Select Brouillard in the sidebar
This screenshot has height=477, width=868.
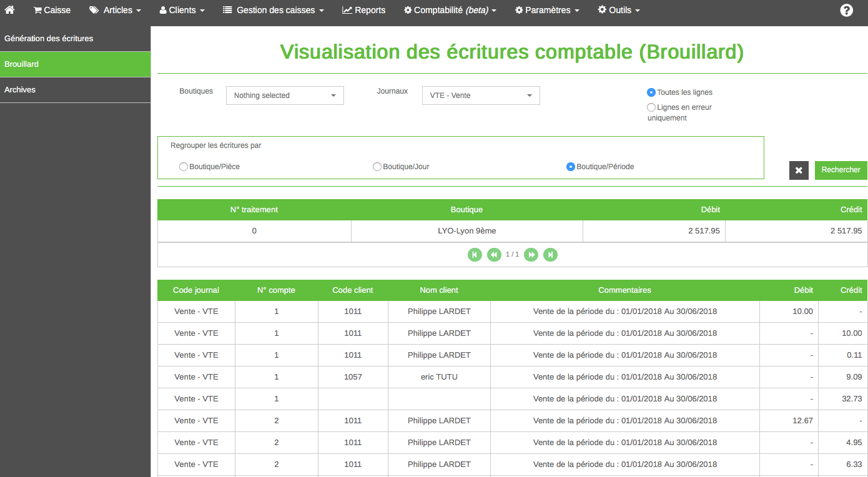coord(75,64)
